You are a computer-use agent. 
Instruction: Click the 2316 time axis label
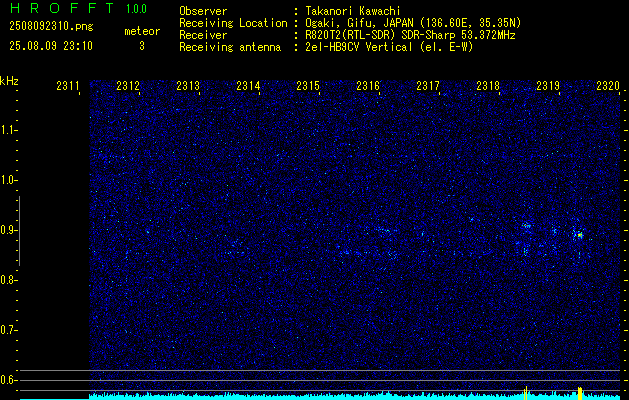(368, 86)
